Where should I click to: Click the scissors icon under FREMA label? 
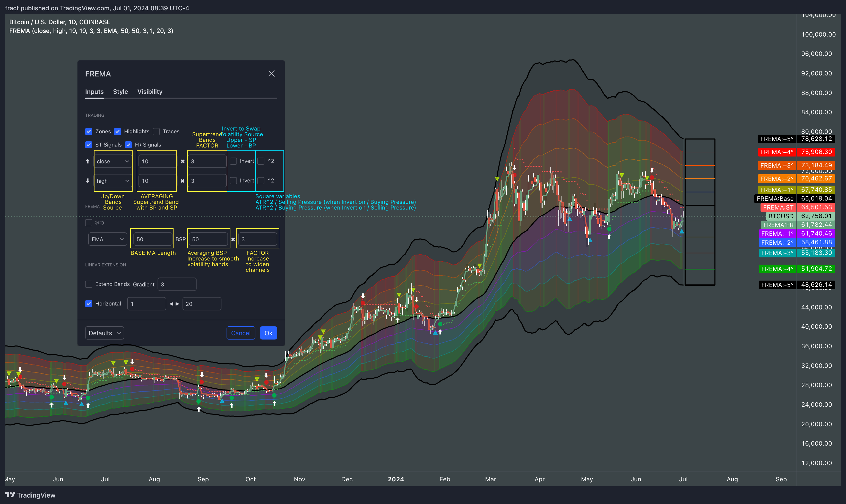point(100,222)
